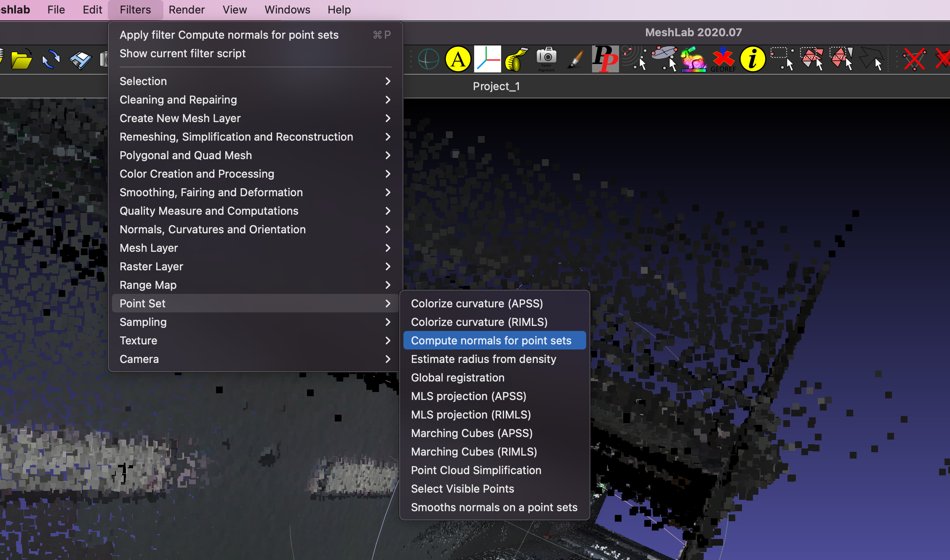Toggle face selection with pink triangles tool
Screen dimensions: 950x560
[x=812, y=59]
